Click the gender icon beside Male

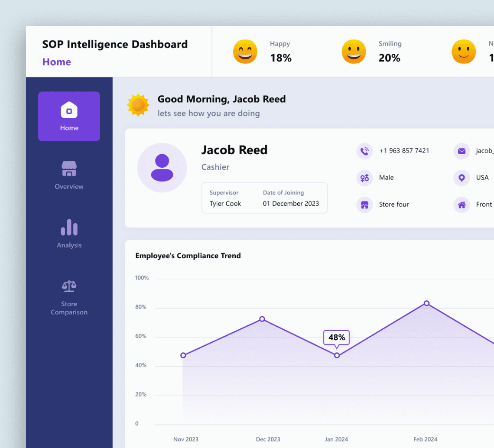(x=364, y=178)
